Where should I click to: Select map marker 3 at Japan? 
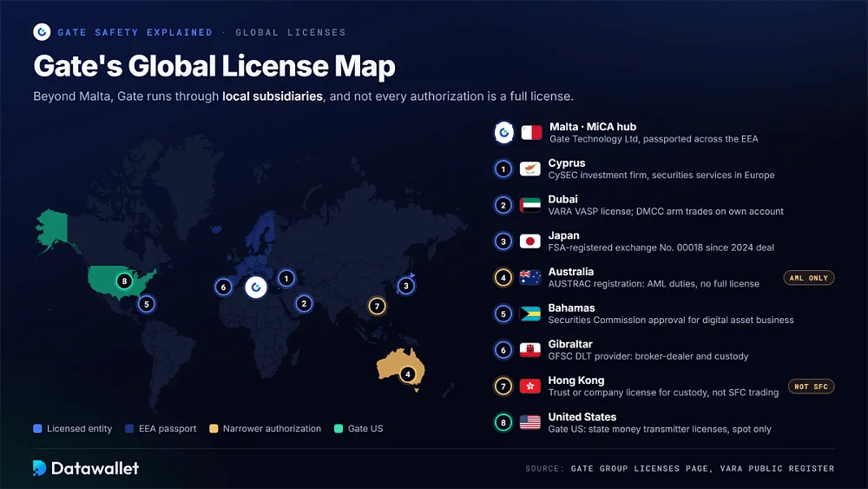pos(405,286)
